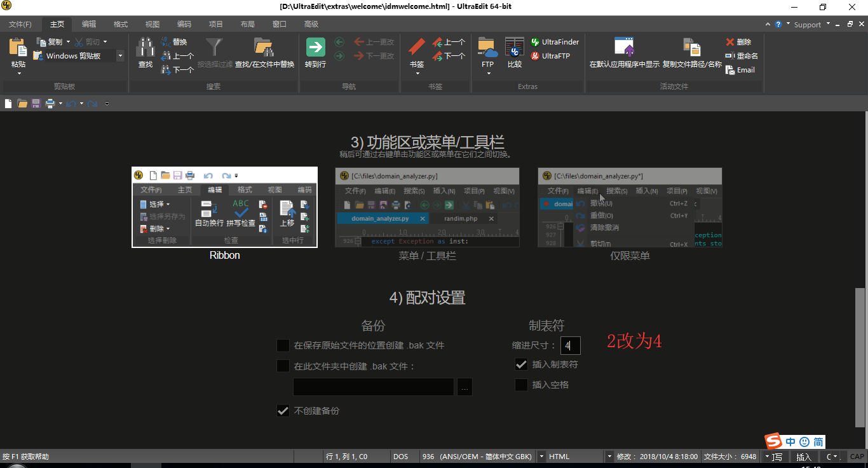The image size is (868, 468).
Task: Open customize quick access toolbar arrow
Action: tap(107, 103)
